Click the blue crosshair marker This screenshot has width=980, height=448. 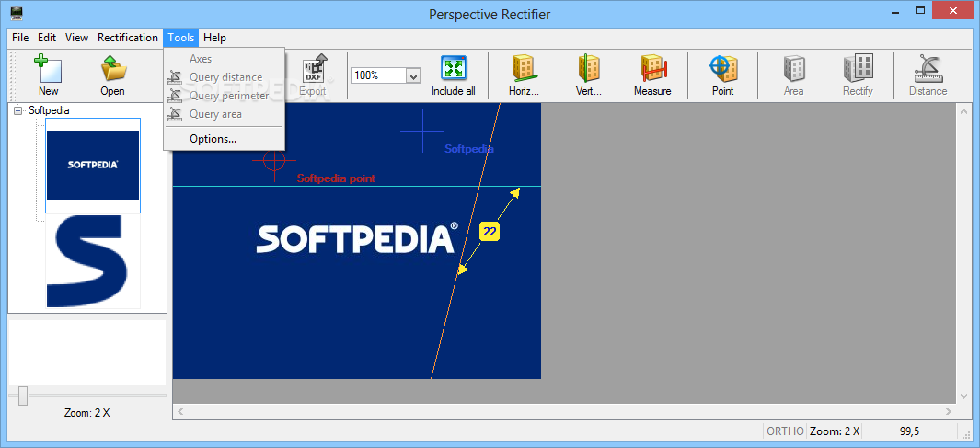[422, 132]
